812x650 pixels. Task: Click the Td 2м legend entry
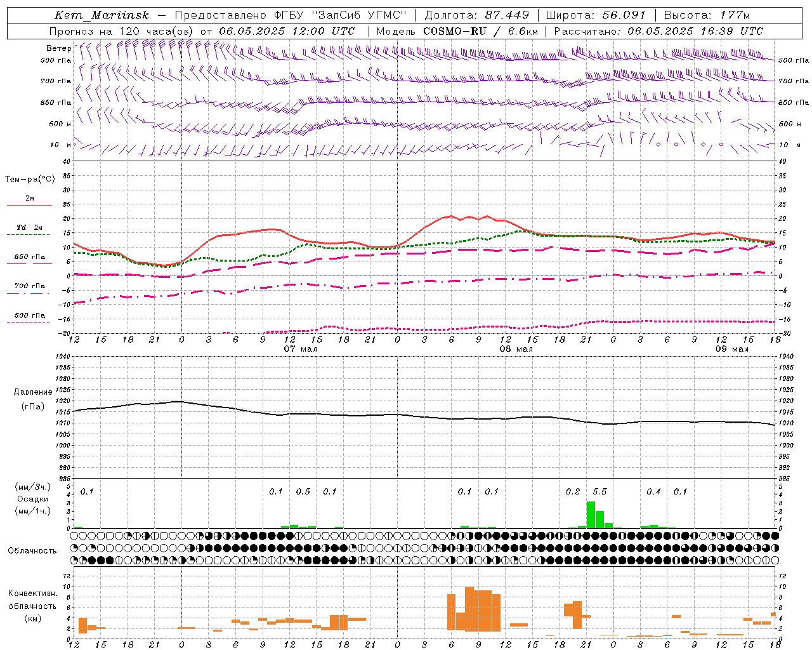click(x=29, y=227)
